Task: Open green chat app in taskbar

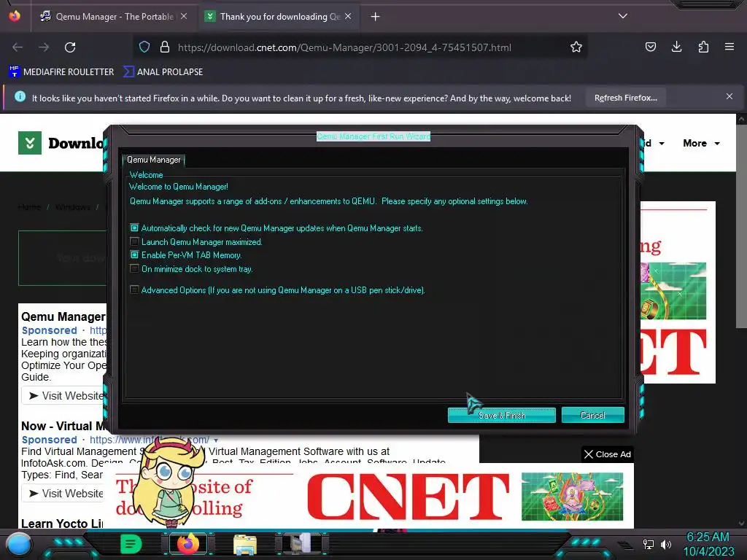Action: coord(131,544)
